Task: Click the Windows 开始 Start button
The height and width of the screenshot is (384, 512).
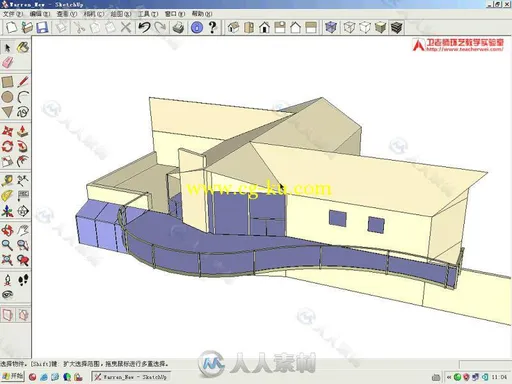Action: point(12,377)
